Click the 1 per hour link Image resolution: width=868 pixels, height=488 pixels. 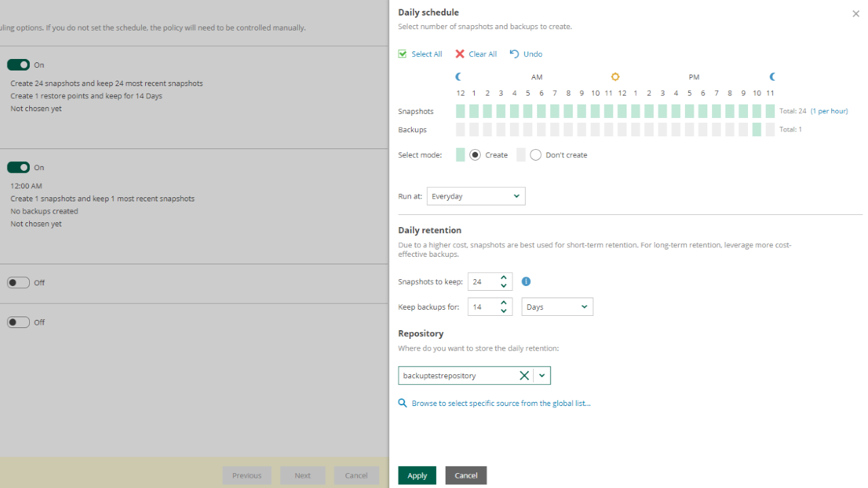tap(829, 111)
